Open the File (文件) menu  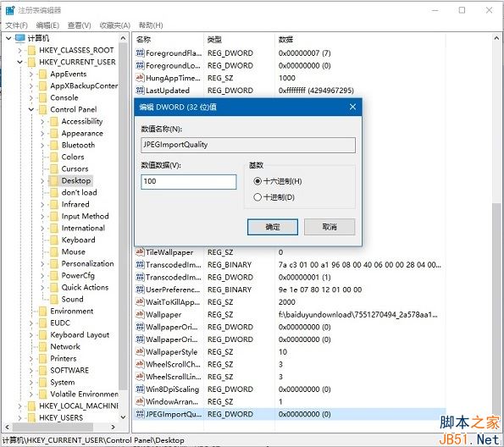pyautogui.click(x=16, y=25)
